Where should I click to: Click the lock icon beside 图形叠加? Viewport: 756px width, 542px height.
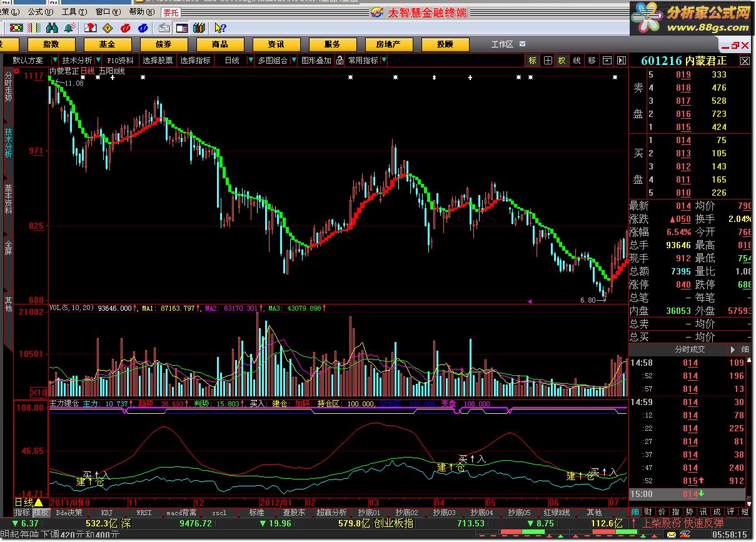tap(340, 61)
